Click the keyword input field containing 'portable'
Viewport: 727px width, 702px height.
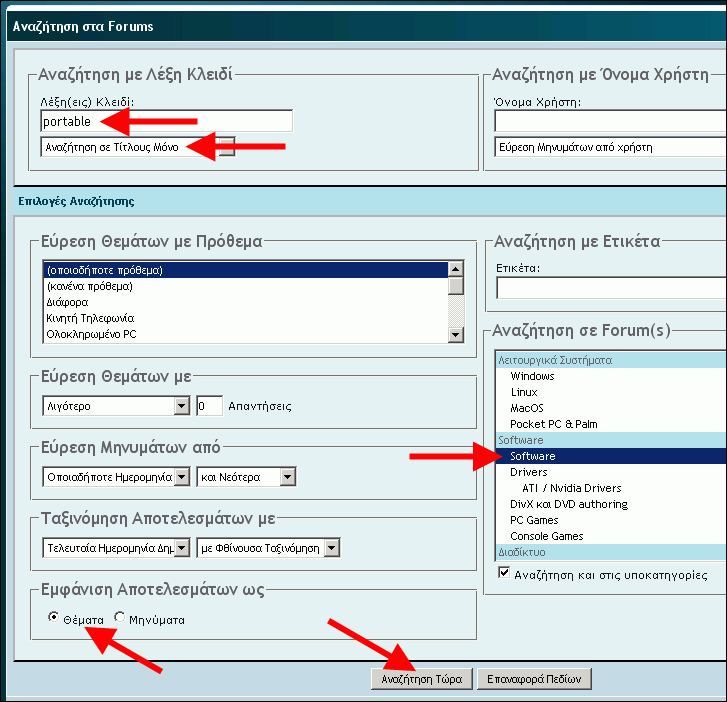166,121
